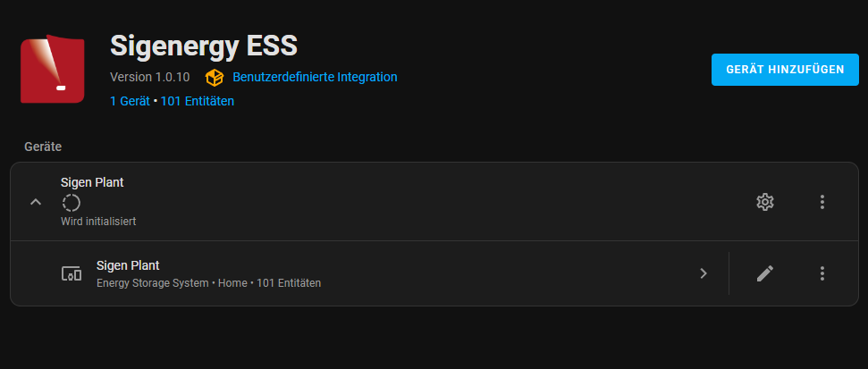Open three-dot menu of Sigen Plant device row
This screenshot has height=369, width=868.
point(822,273)
